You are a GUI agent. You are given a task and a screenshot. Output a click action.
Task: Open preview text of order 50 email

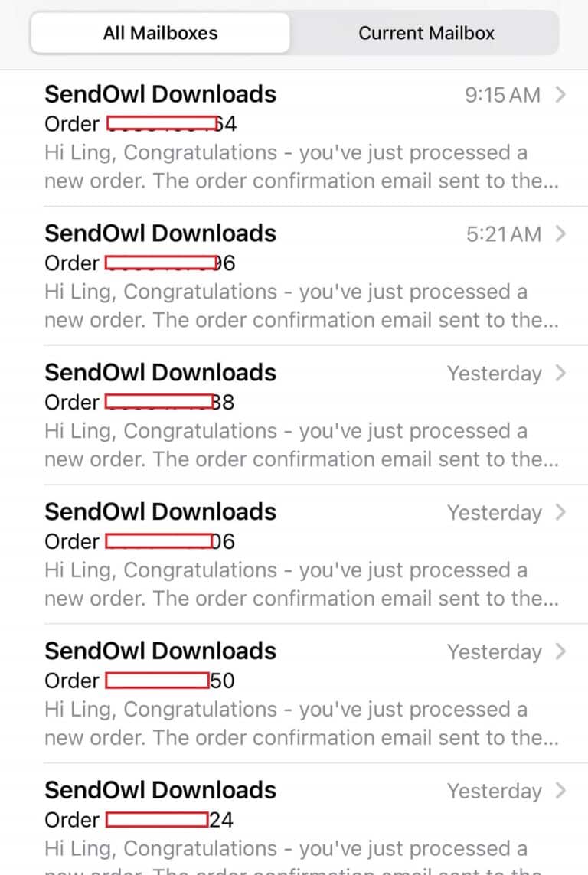[302, 723]
